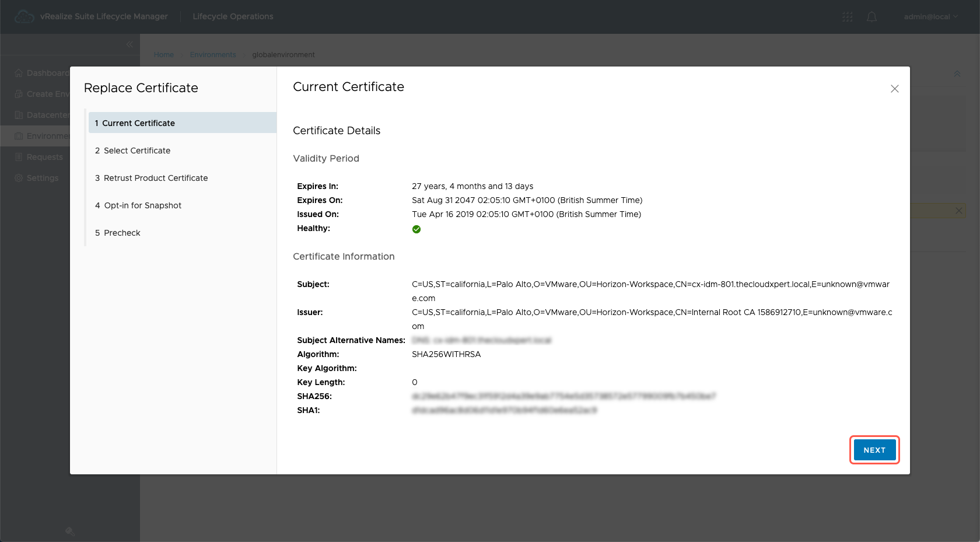The width and height of the screenshot is (980, 542).
Task: Collapse the left navigation sidebar
Action: (129, 44)
